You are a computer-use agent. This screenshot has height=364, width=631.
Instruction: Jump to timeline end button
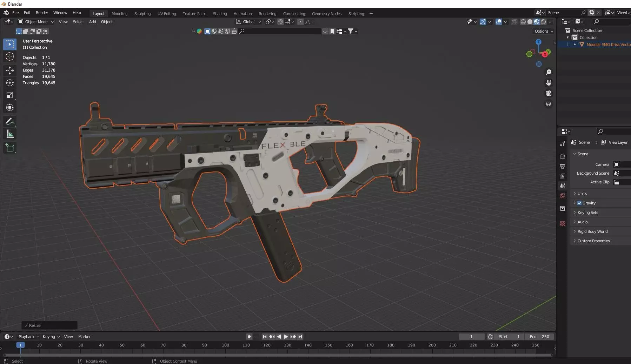pyautogui.click(x=300, y=337)
